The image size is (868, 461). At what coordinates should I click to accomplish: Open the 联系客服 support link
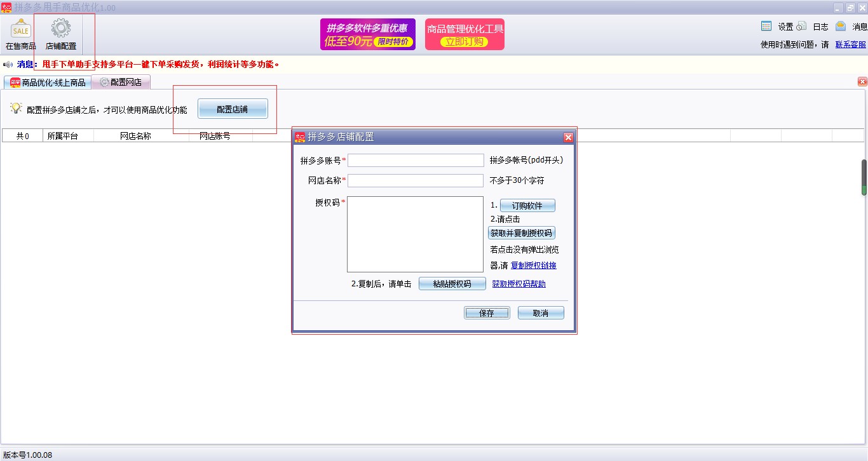[x=850, y=44]
